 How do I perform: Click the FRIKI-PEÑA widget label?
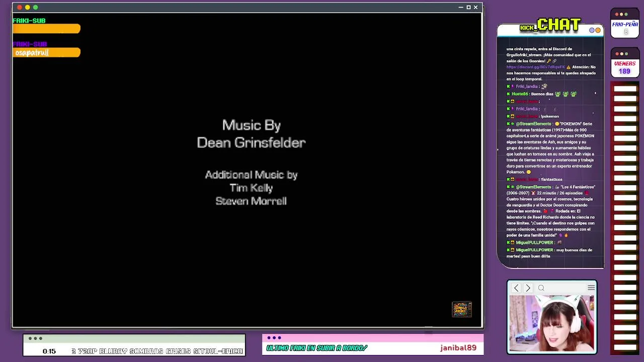pyautogui.click(x=625, y=24)
